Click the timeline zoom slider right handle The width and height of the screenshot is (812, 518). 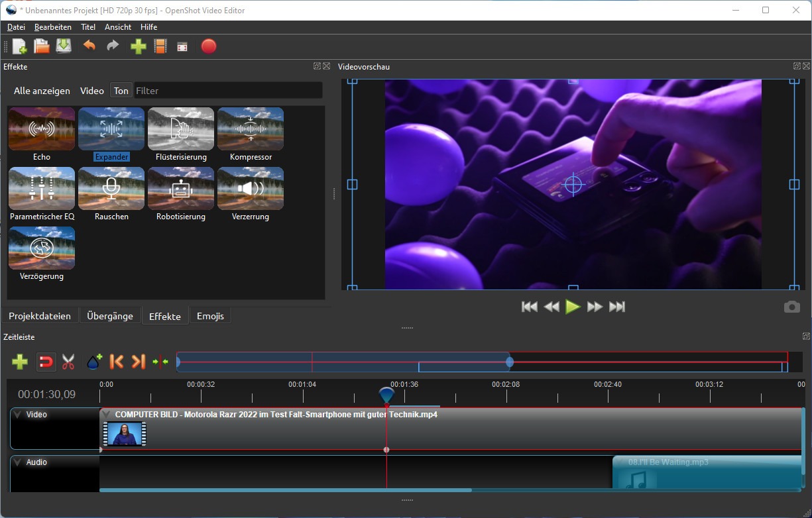pyautogui.click(x=510, y=362)
